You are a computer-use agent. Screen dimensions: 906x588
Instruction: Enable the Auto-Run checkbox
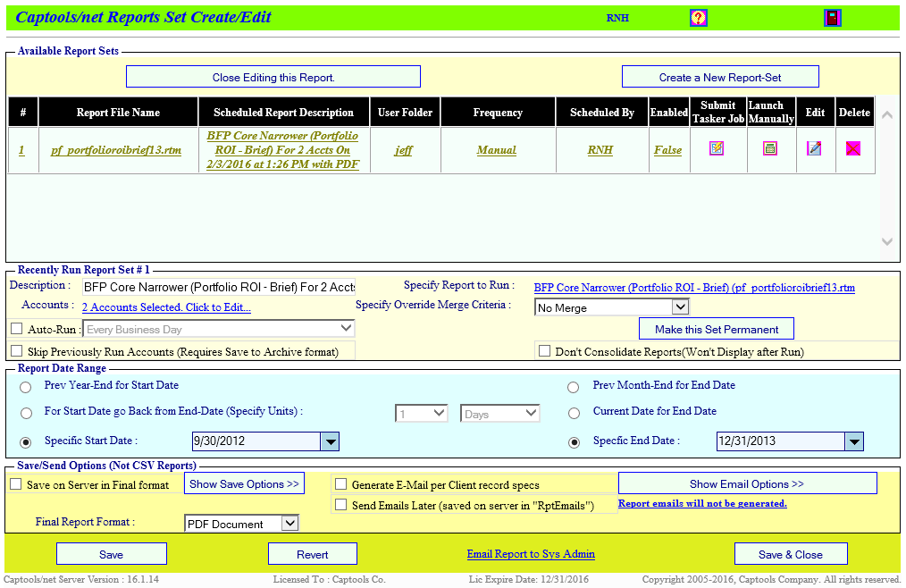(15, 328)
